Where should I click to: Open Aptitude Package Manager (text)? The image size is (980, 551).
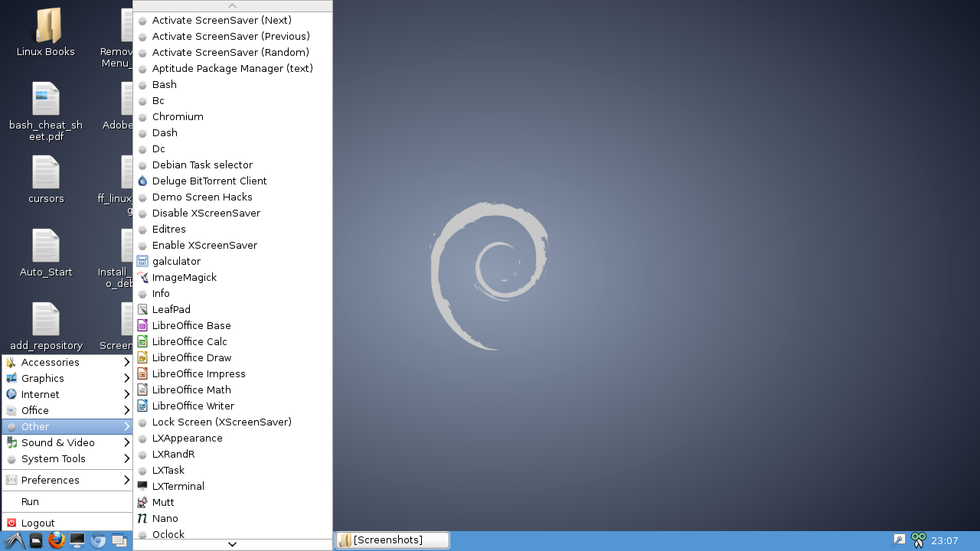233,69
